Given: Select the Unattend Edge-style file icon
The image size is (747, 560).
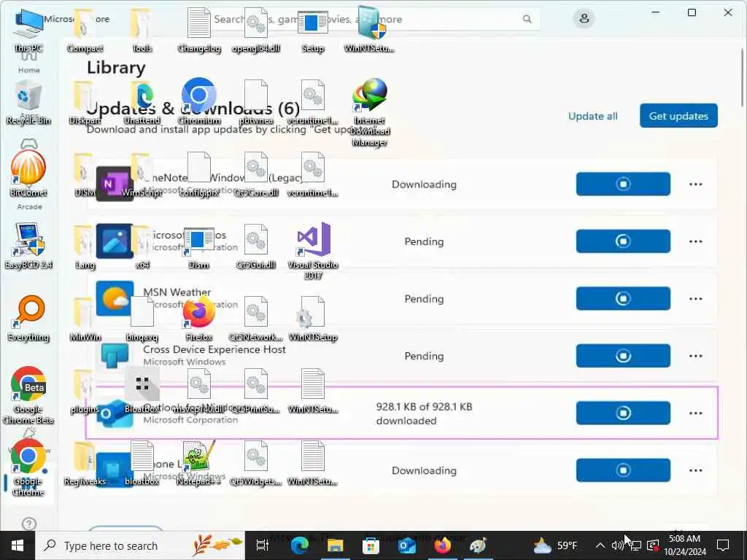Looking at the screenshot, I should [142, 102].
